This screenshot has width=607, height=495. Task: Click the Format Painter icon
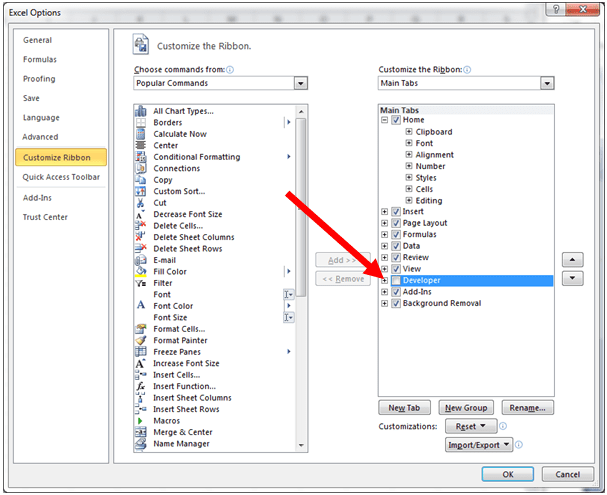click(x=141, y=341)
